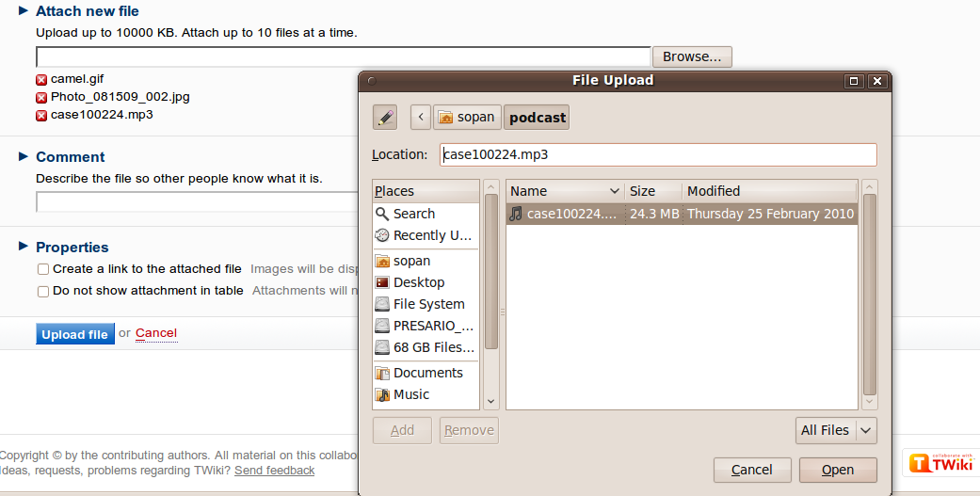Click the Recently Used clock icon
Screen dimensions: 980x496
click(382, 235)
